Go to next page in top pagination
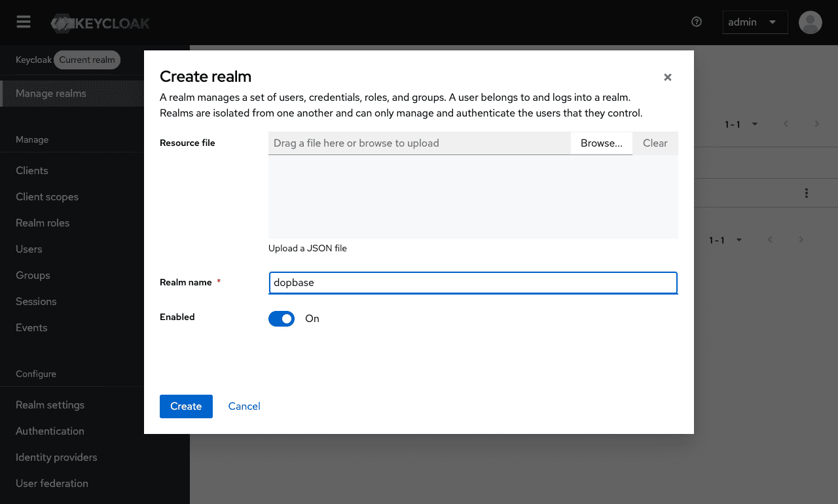Viewport: 838px width, 504px height. coord(817,124)
